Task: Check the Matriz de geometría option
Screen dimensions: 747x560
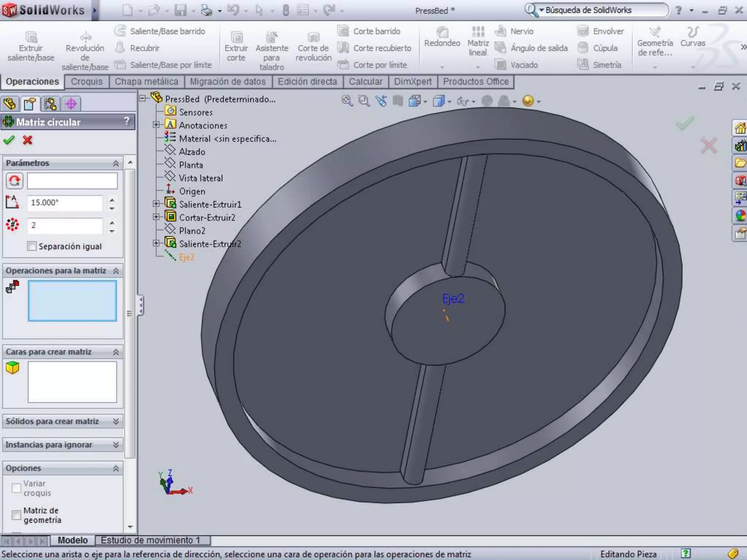Action: point(16,515)
